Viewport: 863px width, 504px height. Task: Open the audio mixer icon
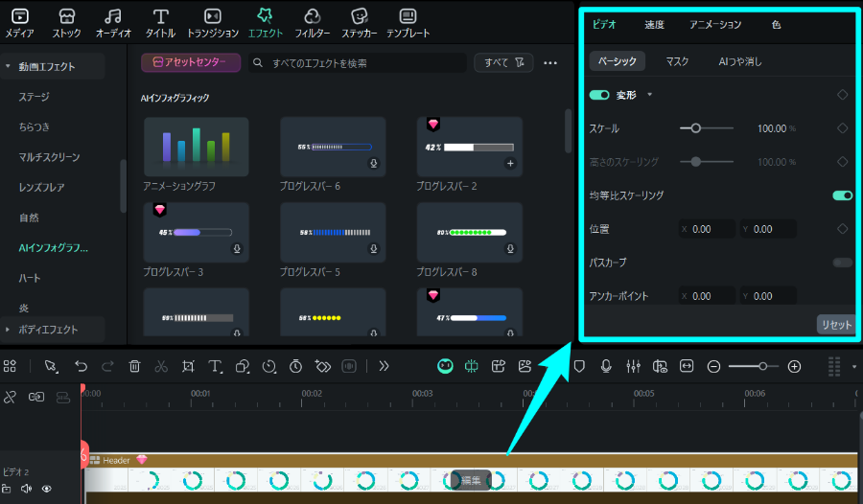[633, 366]
